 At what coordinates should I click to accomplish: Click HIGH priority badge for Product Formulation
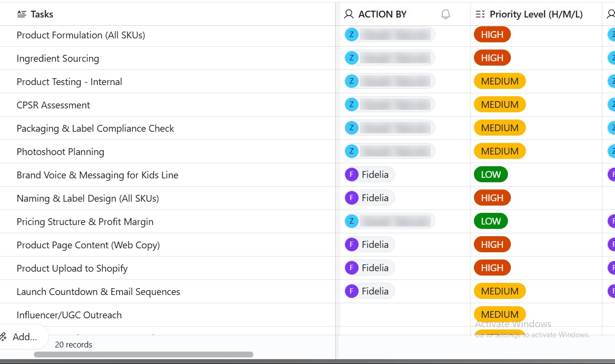[x=492, y=35]
